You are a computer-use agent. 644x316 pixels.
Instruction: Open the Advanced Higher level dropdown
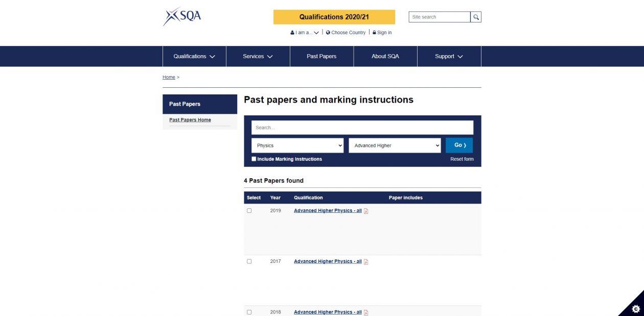coord(395,145)
